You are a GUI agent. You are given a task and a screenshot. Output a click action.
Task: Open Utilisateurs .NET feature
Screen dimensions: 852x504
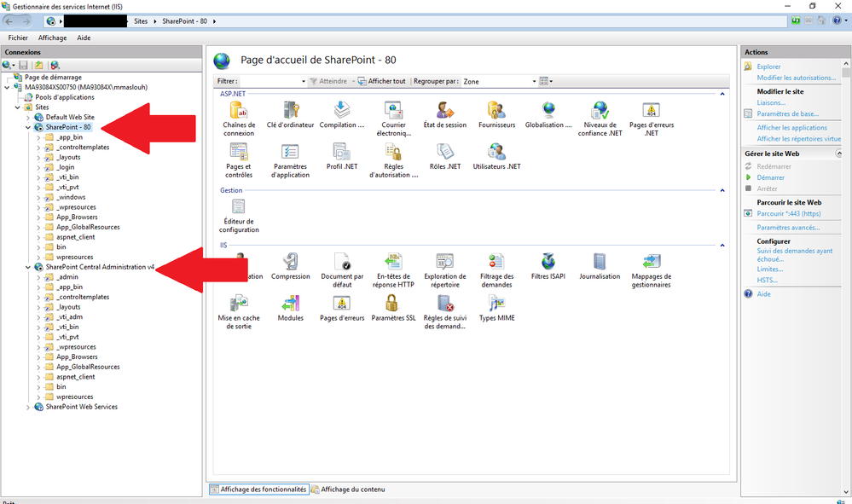coord(496,157)
